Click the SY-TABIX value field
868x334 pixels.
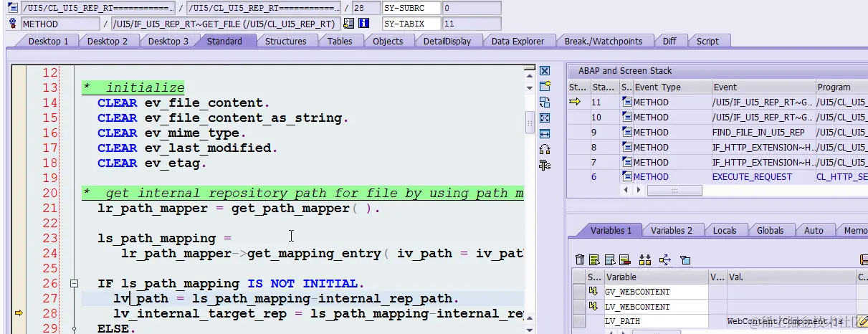(x=472, y=23)
